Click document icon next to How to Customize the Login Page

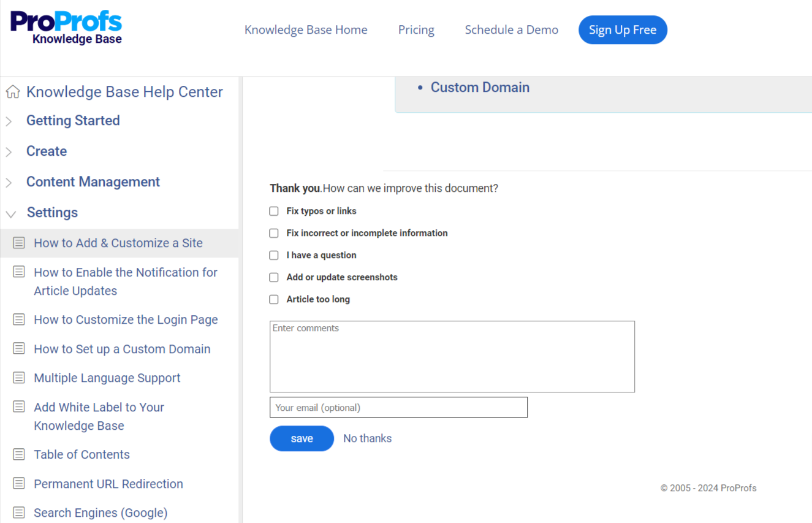point(19,319)
